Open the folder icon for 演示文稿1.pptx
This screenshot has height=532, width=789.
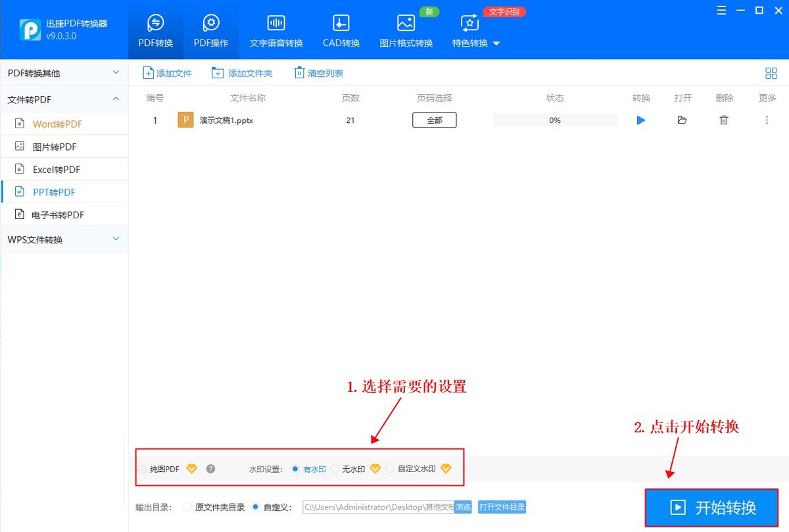(x=682, y=120)
